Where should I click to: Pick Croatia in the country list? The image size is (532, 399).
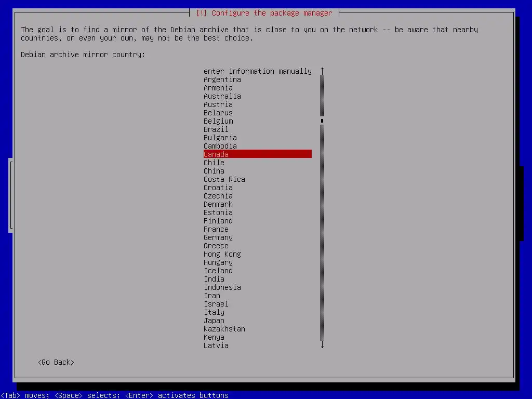(x=258, y=188)
